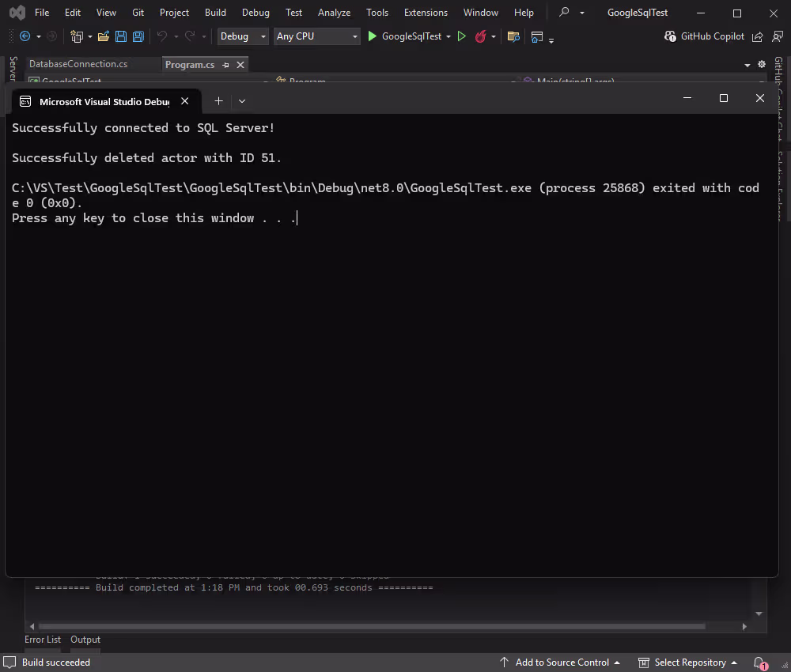
Task: Open the Notifications bell icon
Action: (x=758, y=663)
